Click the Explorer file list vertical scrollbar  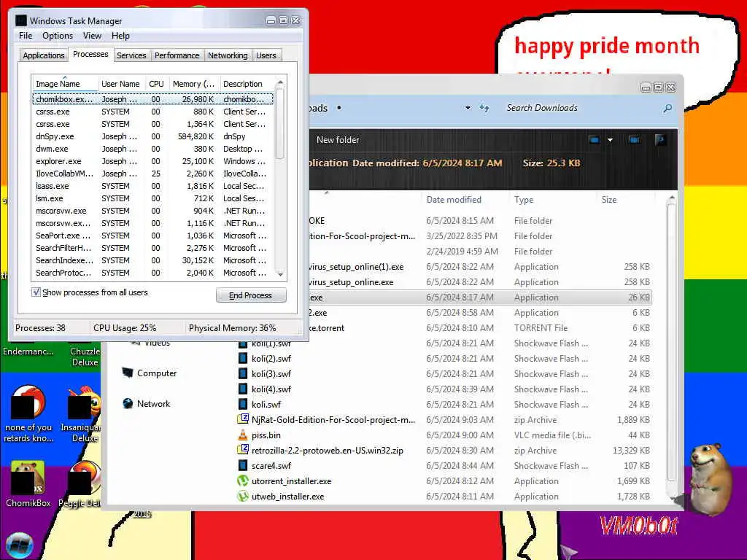coord(671,342)
